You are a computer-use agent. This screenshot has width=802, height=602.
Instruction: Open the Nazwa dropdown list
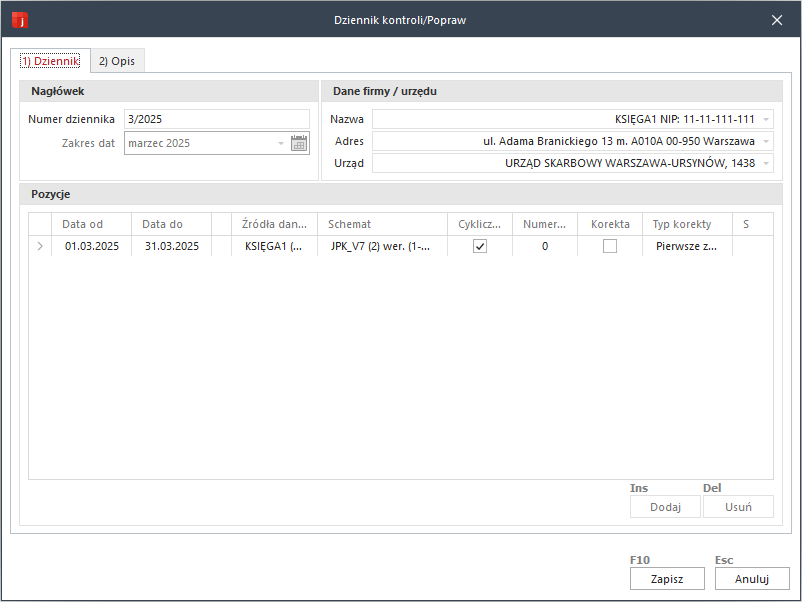pyautogui.click(x=766, y=119)
